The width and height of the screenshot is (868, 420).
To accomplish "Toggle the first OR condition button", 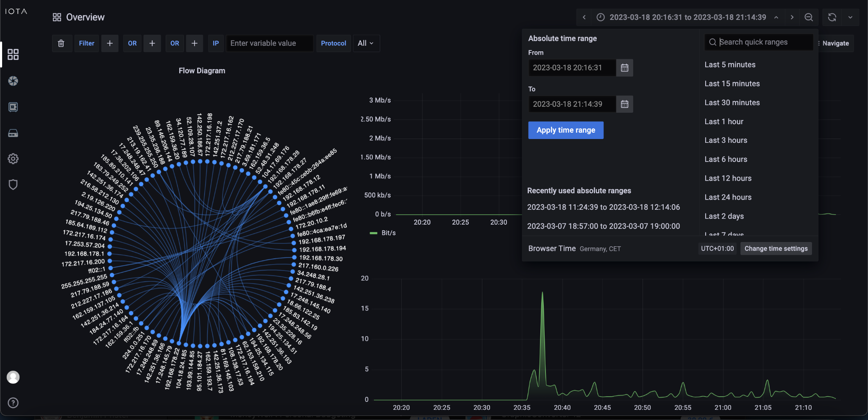I will (132, 43).
